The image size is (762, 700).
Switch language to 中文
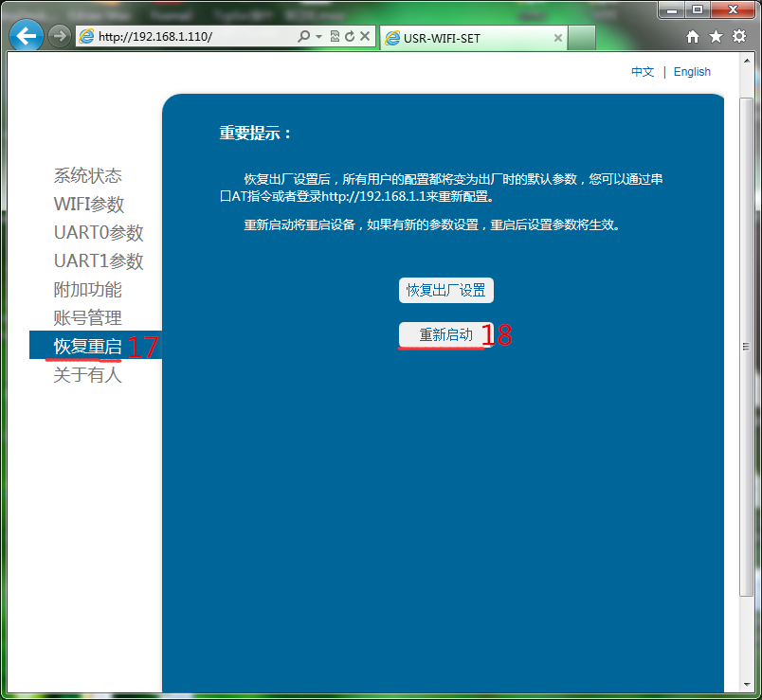point(643,72)
